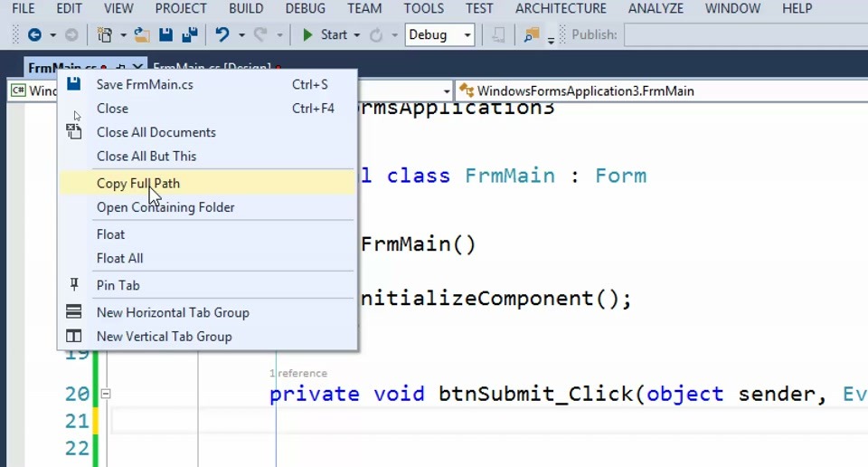
Task: Open the VIEW menu
Action: coord(118,8)
